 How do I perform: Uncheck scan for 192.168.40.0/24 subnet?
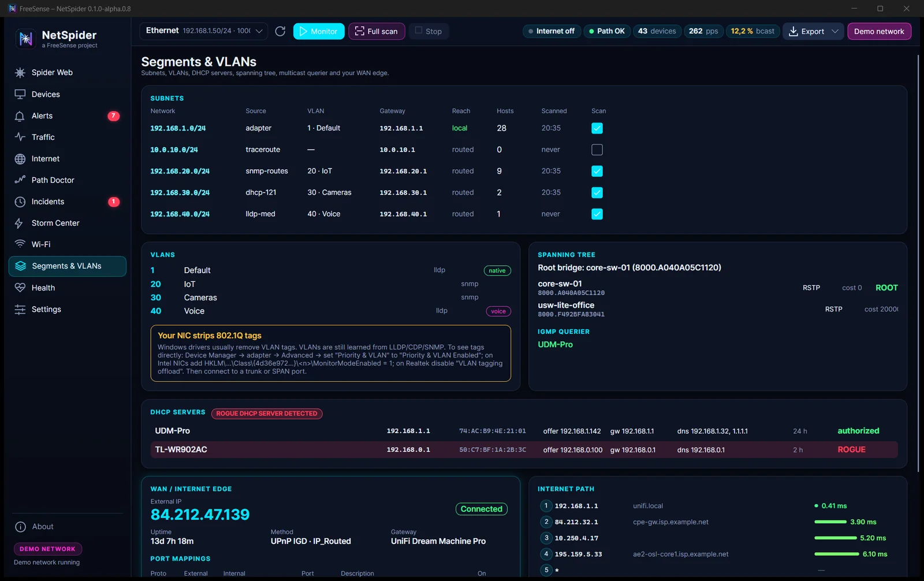pos(597,214)
